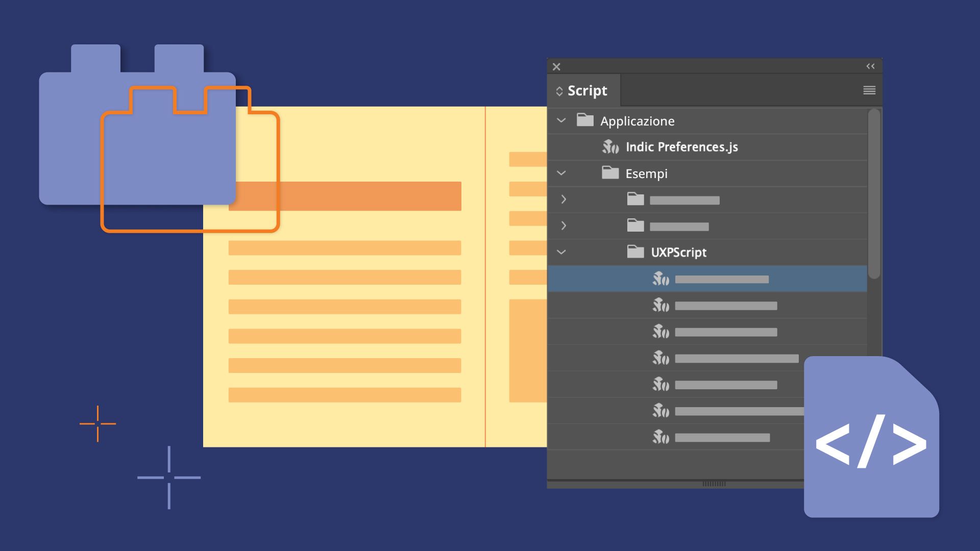Close the Script panel with X
Image resolution: width=980 pixels, height=551 pixels.
(x=556, y=67)
